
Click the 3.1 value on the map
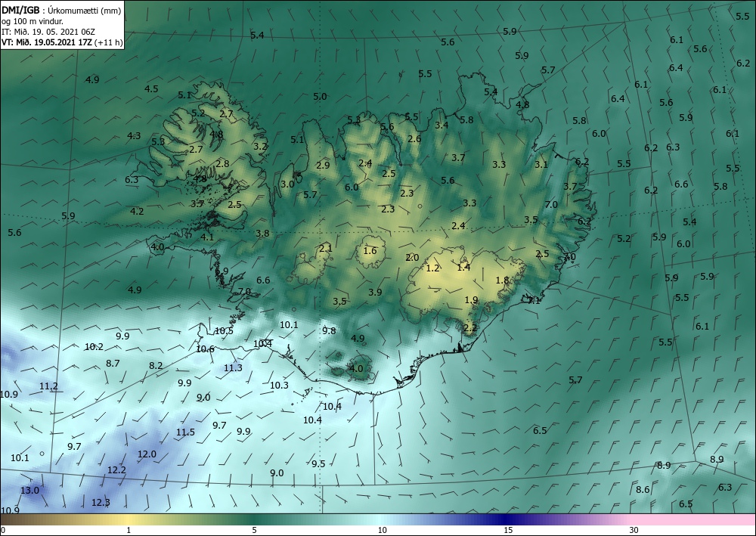[x=541, y=164]
